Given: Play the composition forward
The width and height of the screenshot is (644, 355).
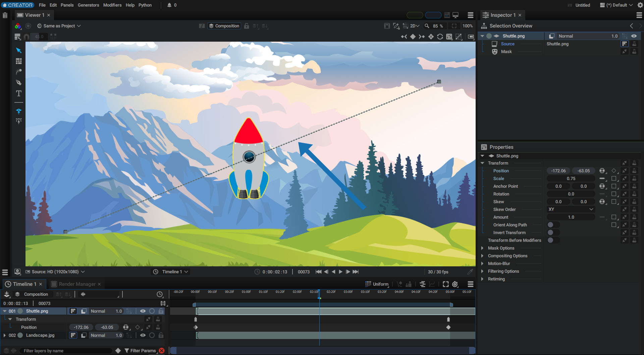Looking at the screenshot, I should (x=341, y=272).
